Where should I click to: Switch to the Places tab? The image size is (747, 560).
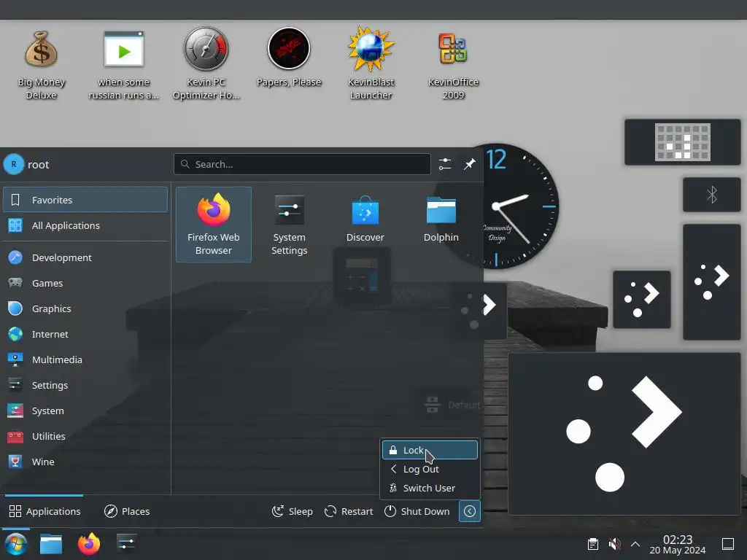pyautogui.click(x=127, y=511)
